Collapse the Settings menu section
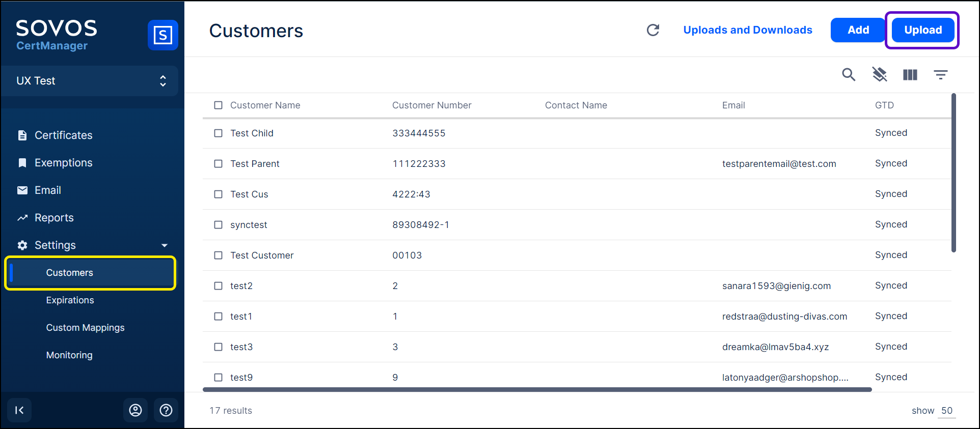The image size is (980, 429). (x=164, y=245)
